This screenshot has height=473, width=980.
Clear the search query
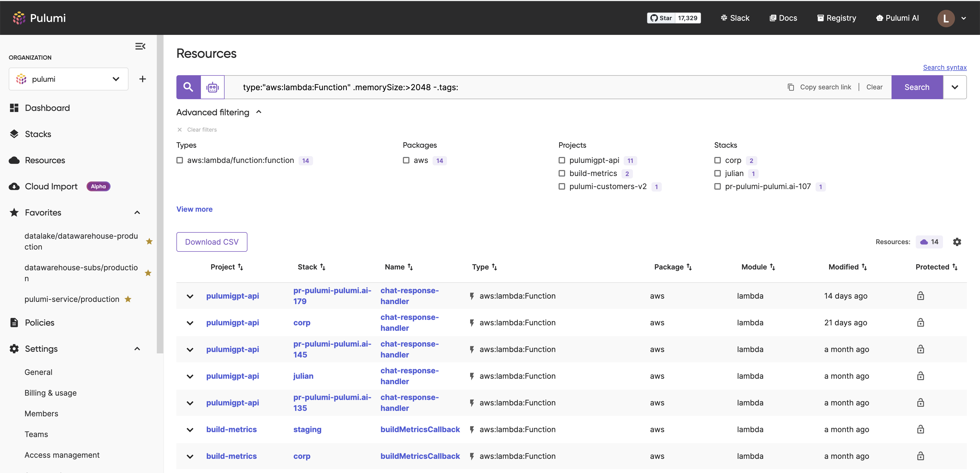pos(874,87)
